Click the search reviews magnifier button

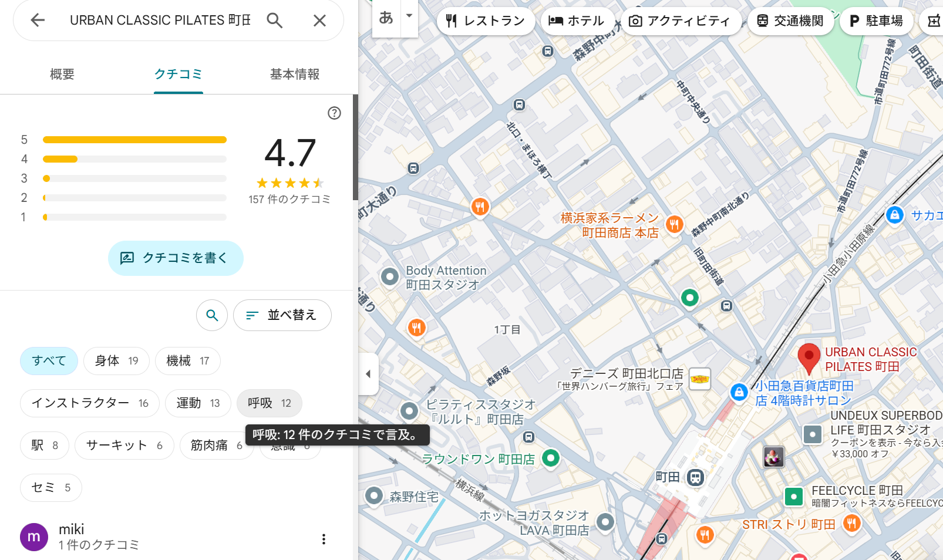pyautogui.click(x=212, y=315)
